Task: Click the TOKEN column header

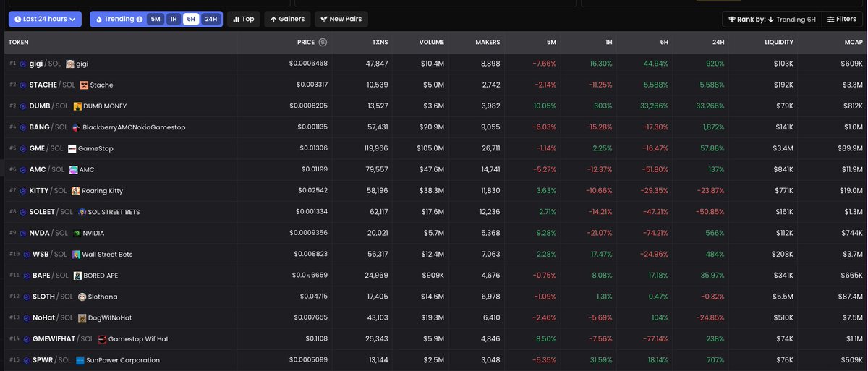Action: pyautogui.click(x=19, y=43)
